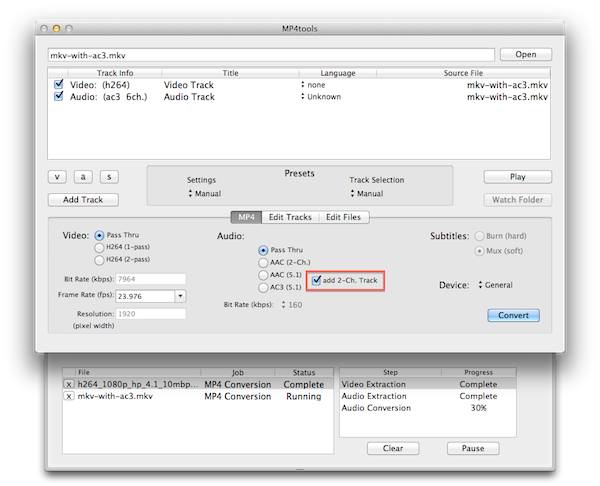This screenshot has height=486, width=600.
Task: Click the file path field mkv-with-ac3.mkv
Action: (x=271, y=55)
